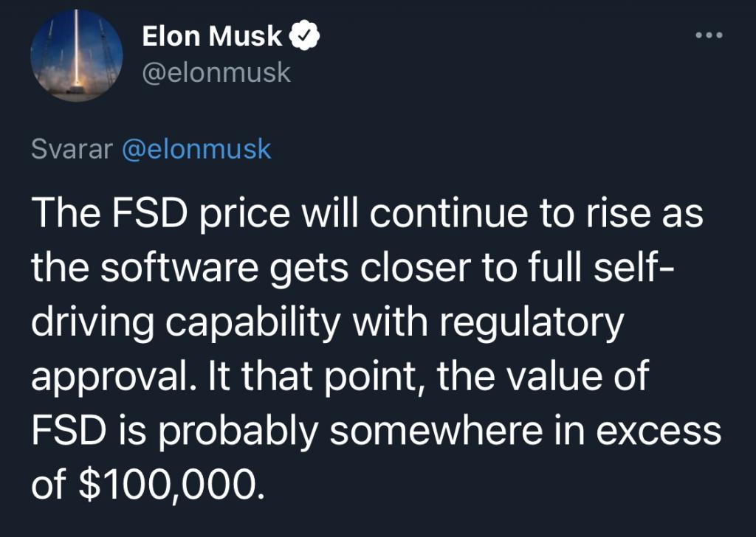756x537 pixels.
Task: Click the verified checkmark badge
Action: click(304, 36)
